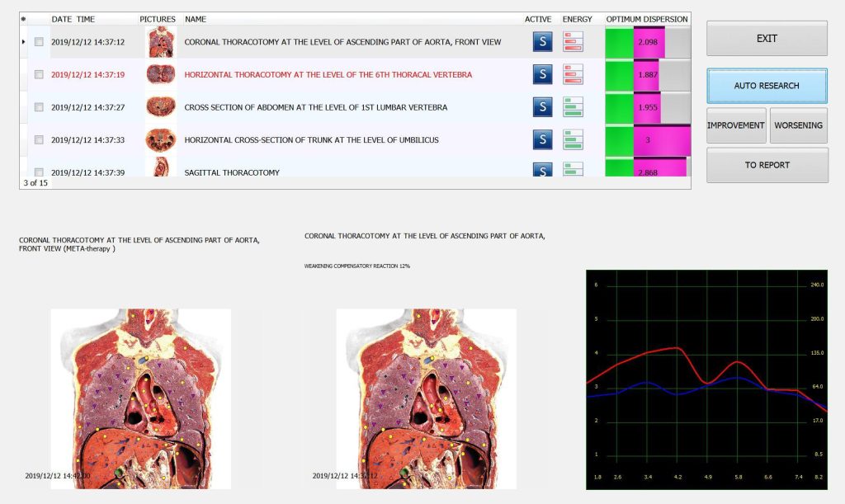Tick the checkbox for the 14:37:33 scan

tap(39, 139)
